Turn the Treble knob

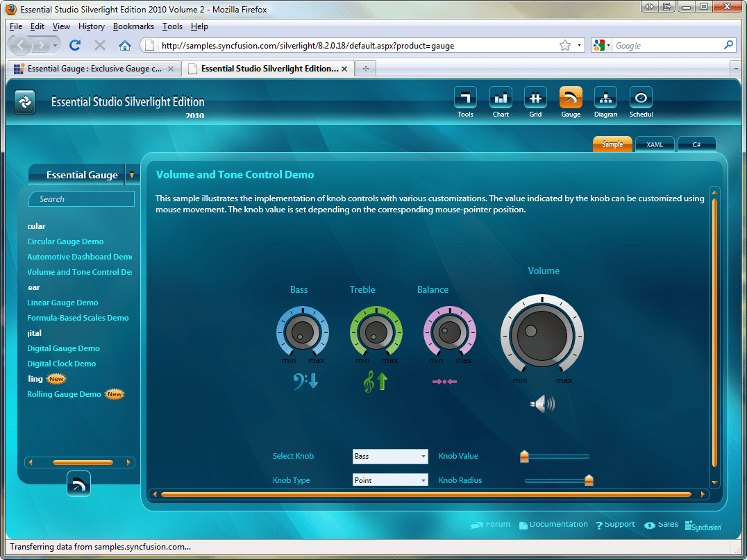click(x=376, y=334)
